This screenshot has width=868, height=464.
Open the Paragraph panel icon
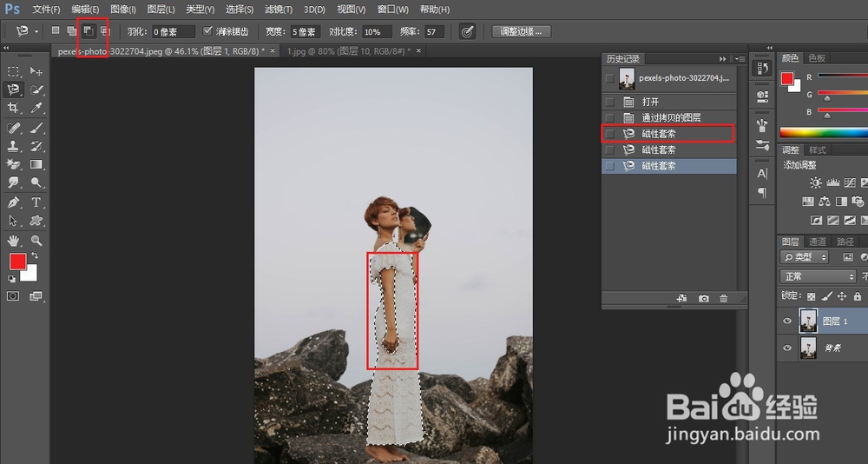pyautogui.click(x=762, y=192)
